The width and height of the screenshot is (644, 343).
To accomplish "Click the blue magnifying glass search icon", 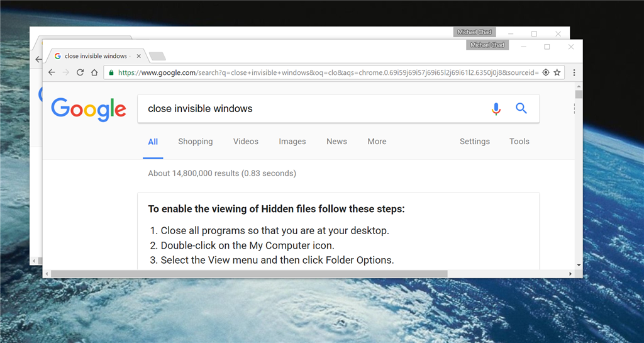I will tap(521, 108).
